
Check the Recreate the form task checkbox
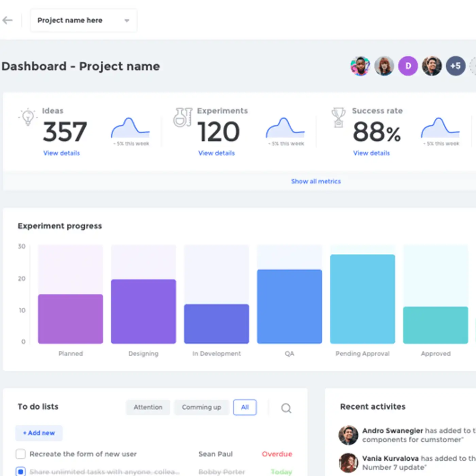[21, 454]
